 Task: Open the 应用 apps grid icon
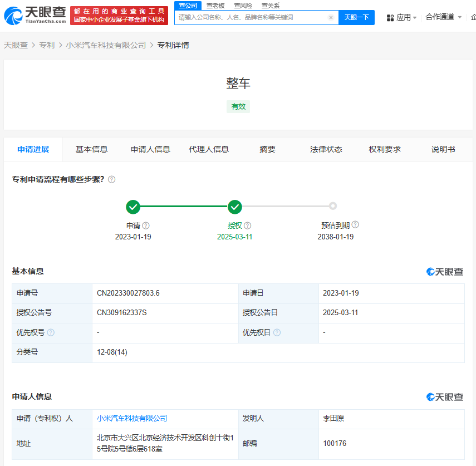click(391, 17)
